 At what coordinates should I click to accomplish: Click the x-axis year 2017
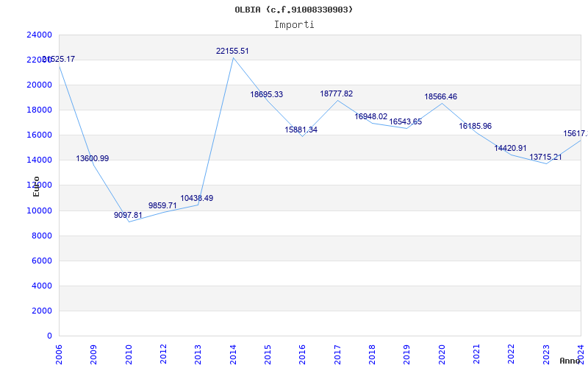point(337,354)
